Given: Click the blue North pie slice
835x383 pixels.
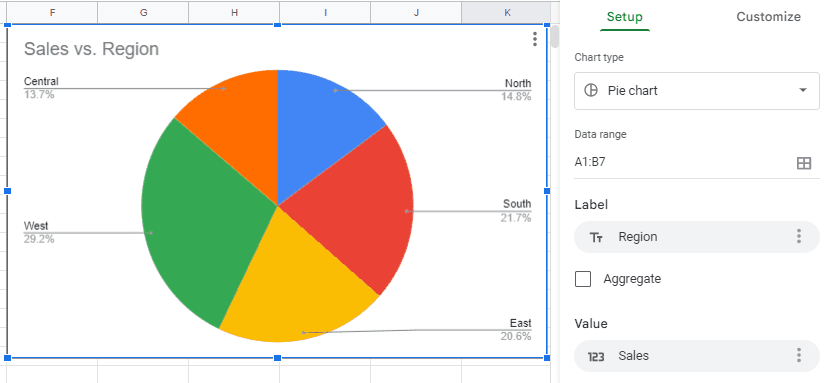Looking at the screenshot, I should [320, 138].
